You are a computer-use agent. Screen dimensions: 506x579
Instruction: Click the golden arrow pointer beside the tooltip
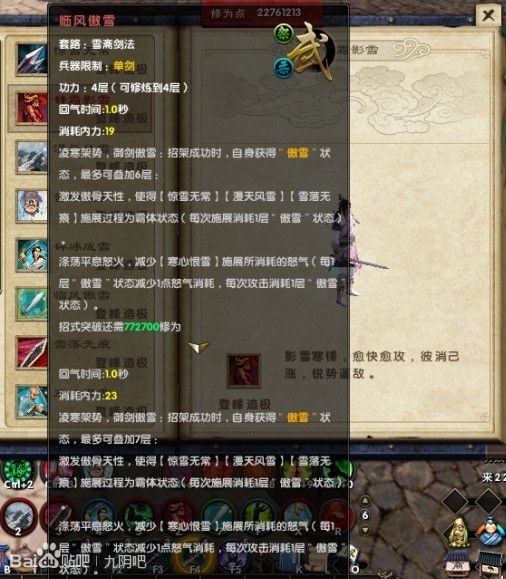[x=198, y=347]
